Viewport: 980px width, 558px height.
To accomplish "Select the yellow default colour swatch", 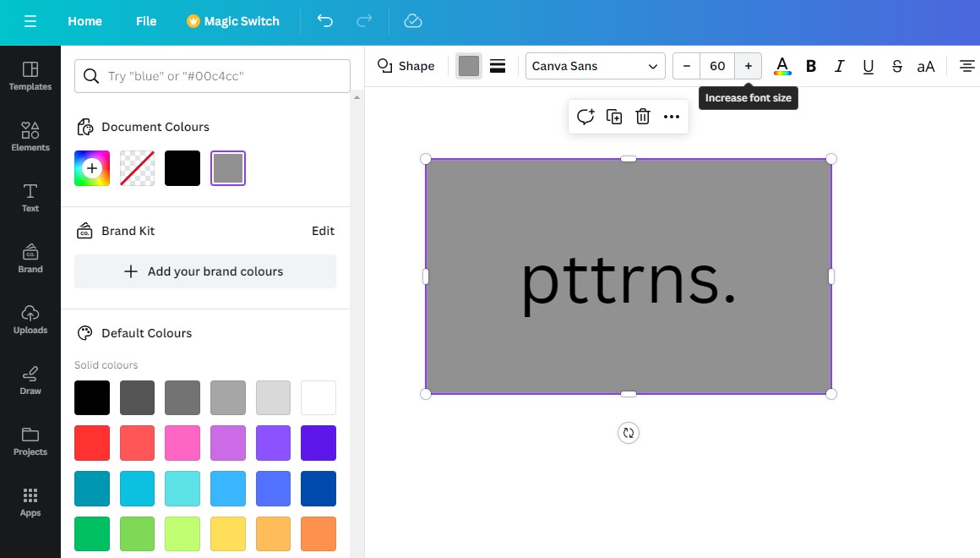I will click(228, 534).
